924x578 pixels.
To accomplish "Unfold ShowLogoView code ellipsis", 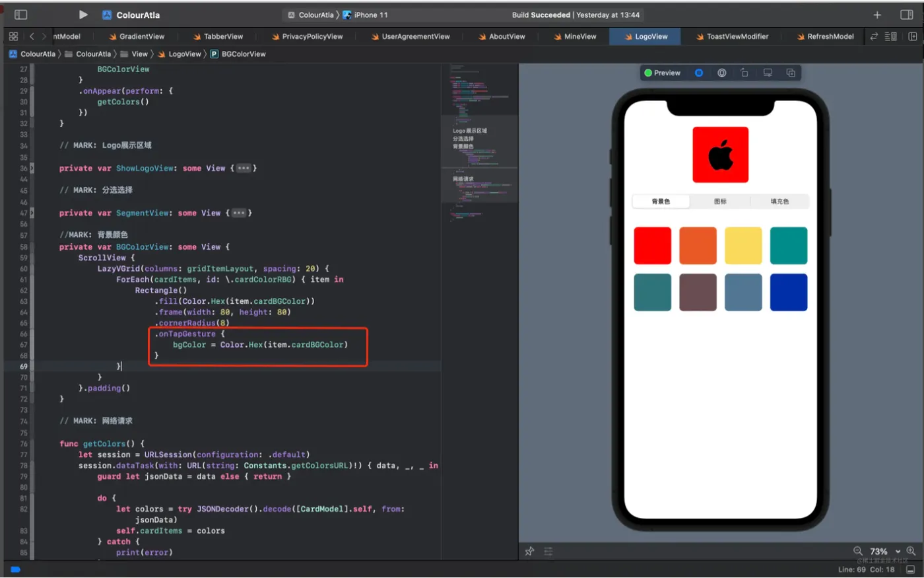I will [244, 168].
